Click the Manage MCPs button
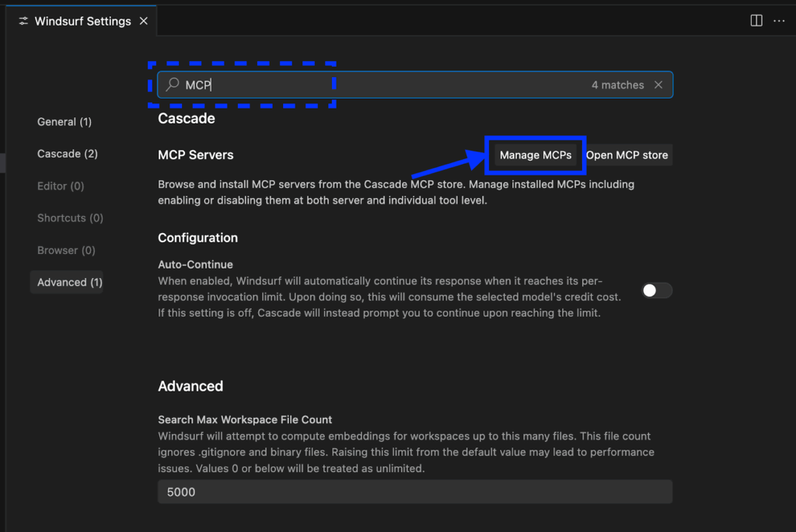The height and width of the screenshot is (532, 796). tap(535, 155)
